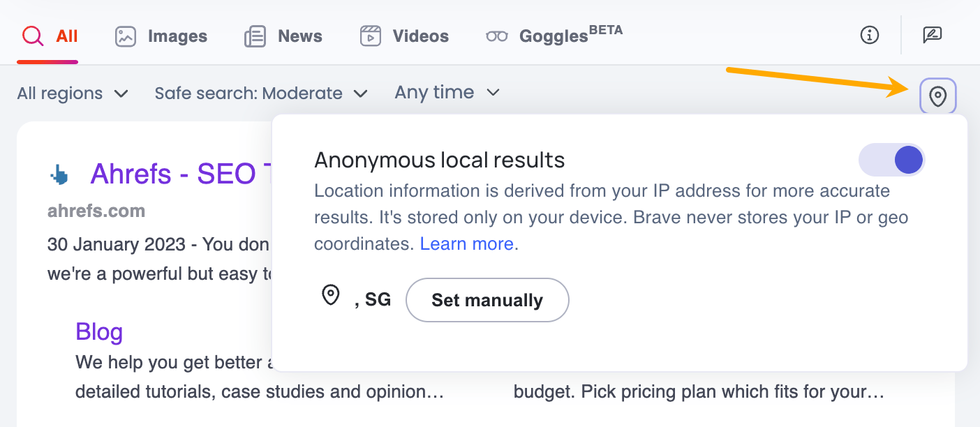Viewport: 980px width, 427px height.
Task: Expand the Safe search: Moderate dropdown
Action: pyautogui.click(x=260, y=92)
